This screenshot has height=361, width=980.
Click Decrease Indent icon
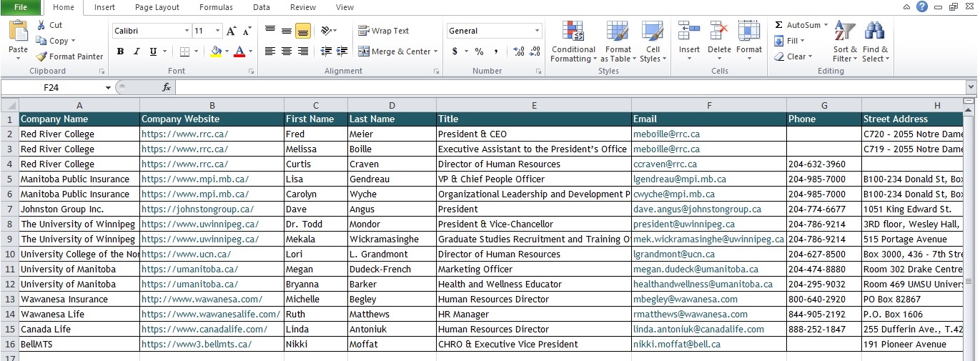coord(326,51)
